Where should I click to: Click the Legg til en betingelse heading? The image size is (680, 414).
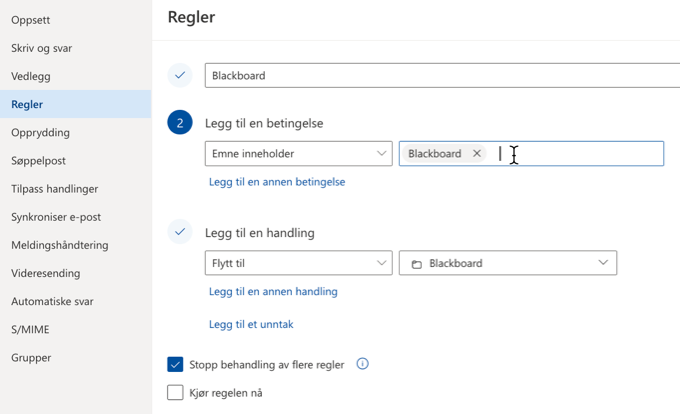tap(264, 123)
